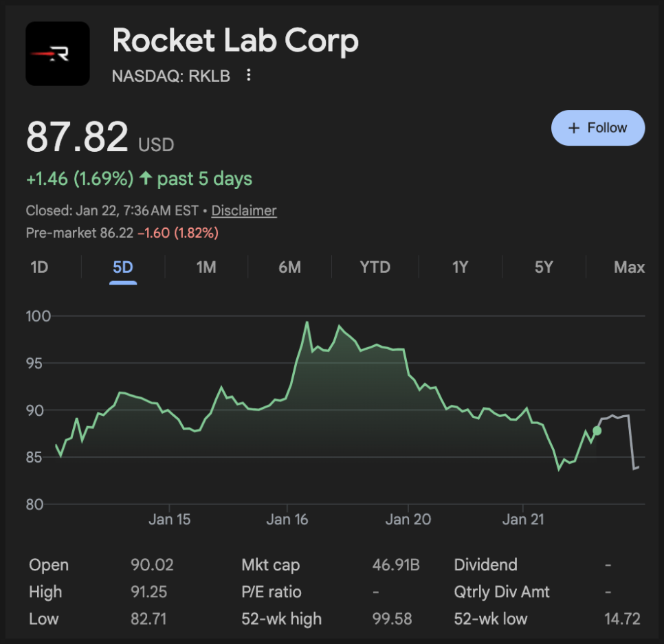Select the Max chart range

629,267
